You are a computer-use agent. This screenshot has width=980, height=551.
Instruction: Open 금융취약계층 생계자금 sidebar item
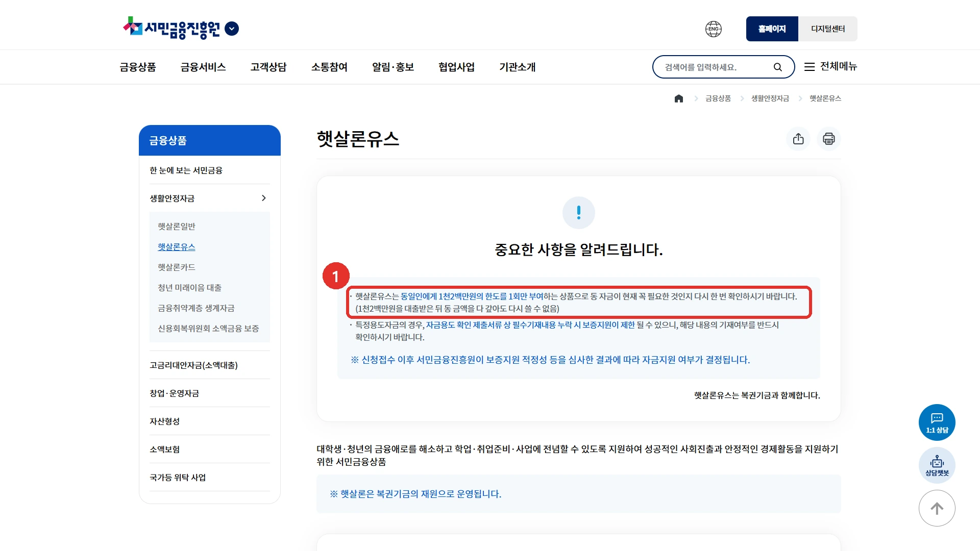(x=196, y=308)
